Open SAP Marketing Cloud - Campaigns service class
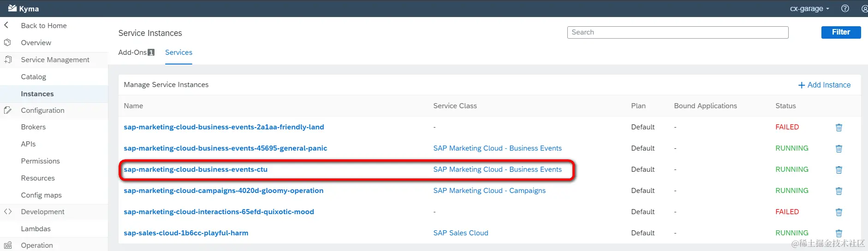The width and height of the screenshot is (868, 251). pos(489,191)
